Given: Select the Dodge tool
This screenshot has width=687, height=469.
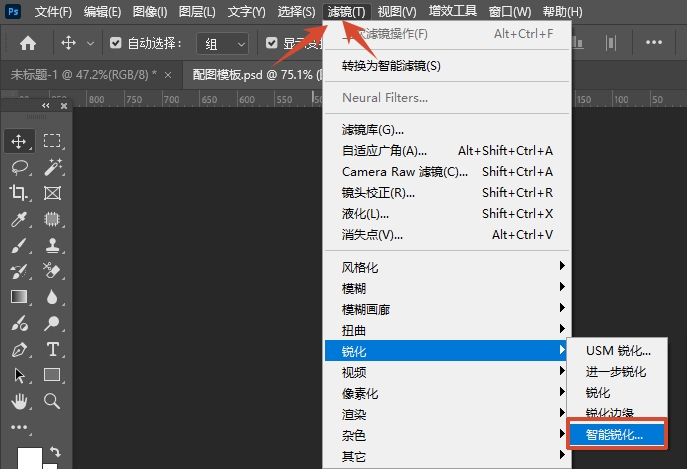Looking at the screenshot, I should pyautogui.click(x=52, y=323).
